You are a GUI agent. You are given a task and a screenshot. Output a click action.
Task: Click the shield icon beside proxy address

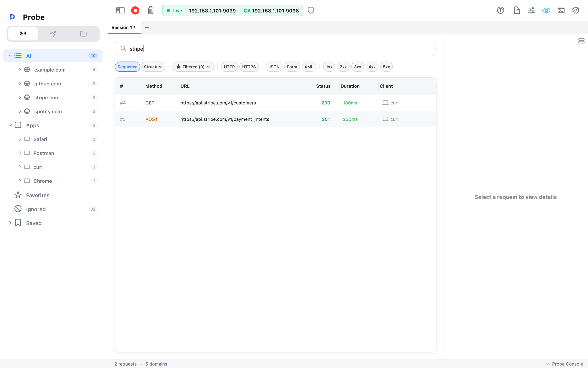pos(311,10)
